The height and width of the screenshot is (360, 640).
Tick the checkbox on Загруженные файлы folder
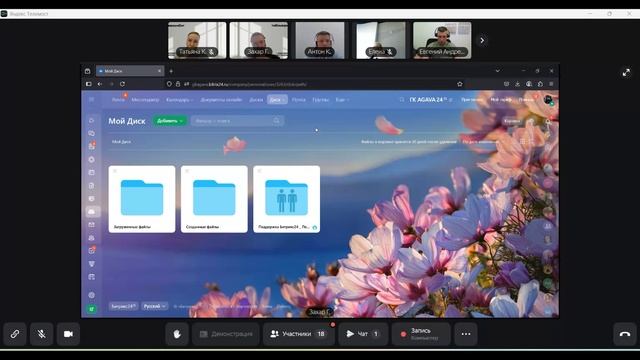click(115, 171)
